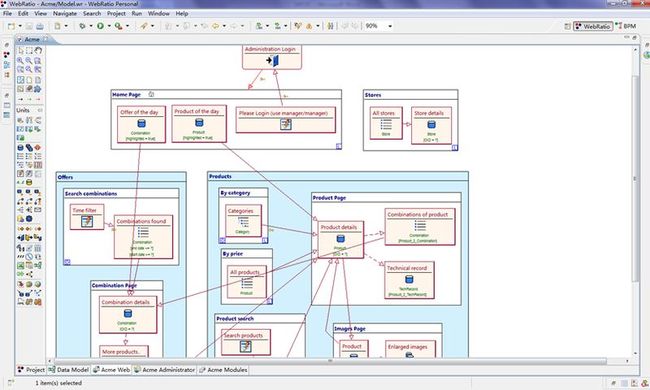Open the Window menu

coord(158,13)
